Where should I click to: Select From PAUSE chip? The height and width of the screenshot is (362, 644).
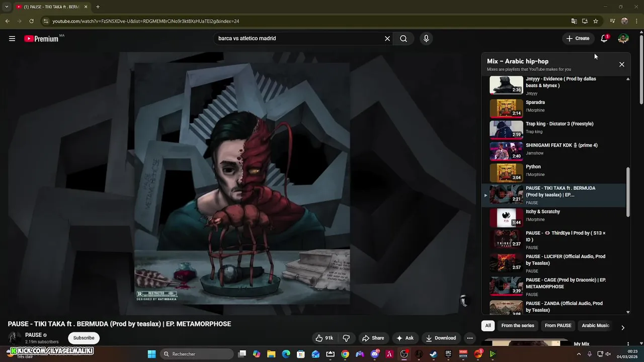point(558,325)
